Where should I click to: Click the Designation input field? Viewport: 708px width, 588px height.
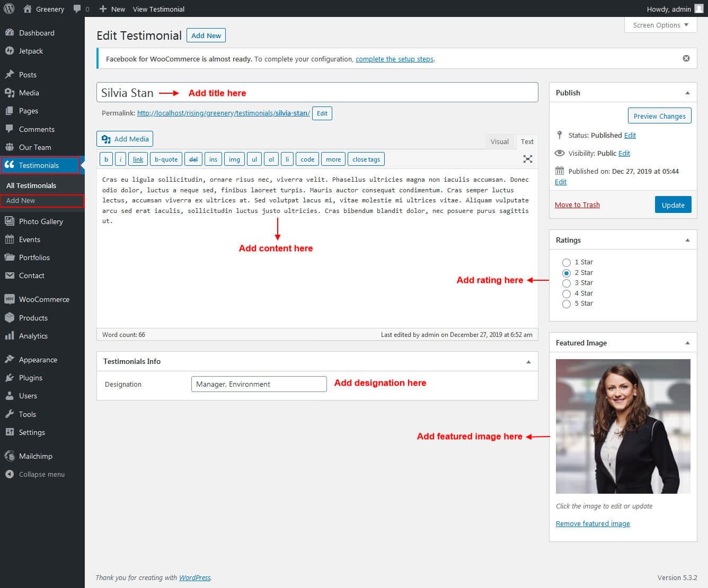click(259, 384)
